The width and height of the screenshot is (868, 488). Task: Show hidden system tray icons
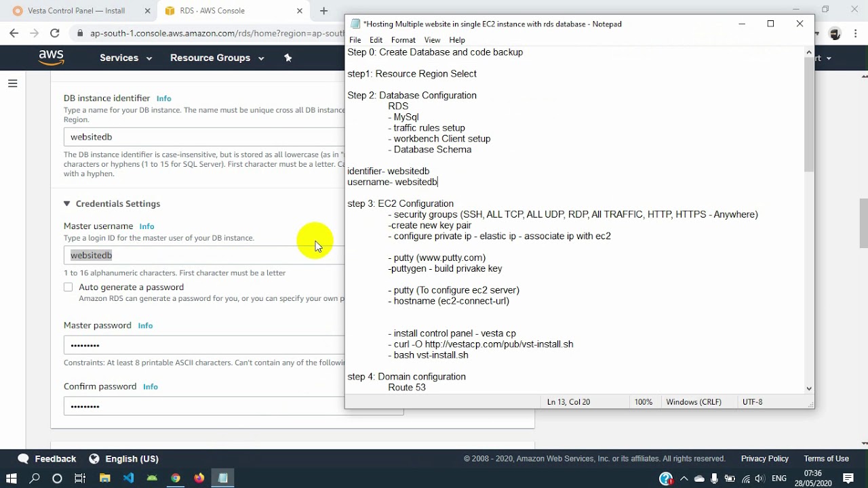pos(684,479)
